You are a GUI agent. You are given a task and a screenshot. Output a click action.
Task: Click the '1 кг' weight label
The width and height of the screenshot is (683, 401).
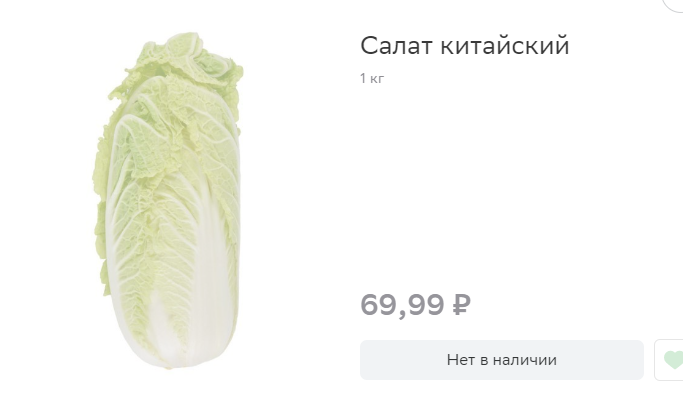[372, 78]
